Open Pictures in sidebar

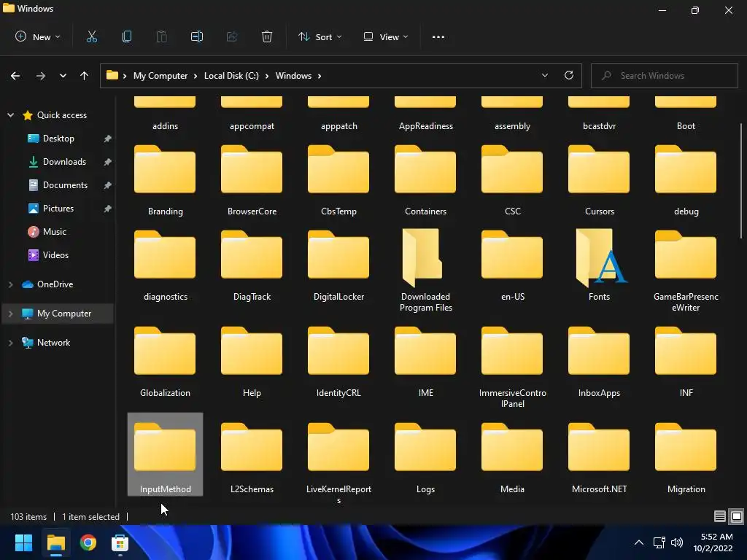tap(58, 209)
